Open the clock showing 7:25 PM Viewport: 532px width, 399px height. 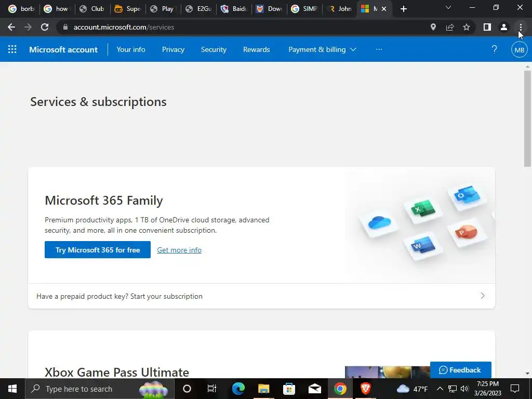(487, 389)
